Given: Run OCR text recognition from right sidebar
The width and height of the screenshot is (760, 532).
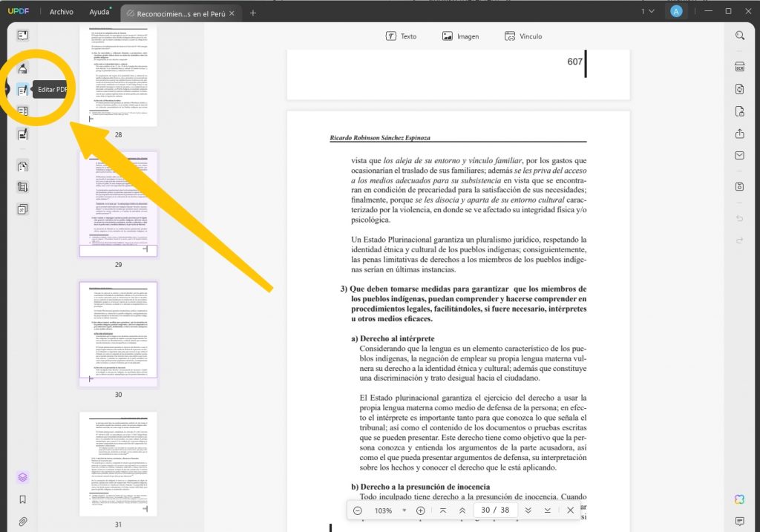Looking at the screenshot, I should [739, 67].
